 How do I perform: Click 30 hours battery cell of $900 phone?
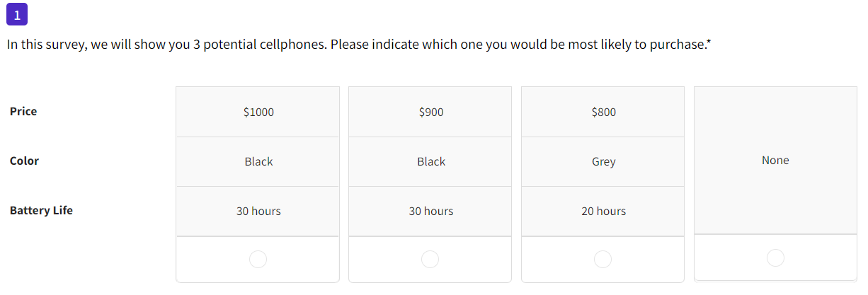430,211
